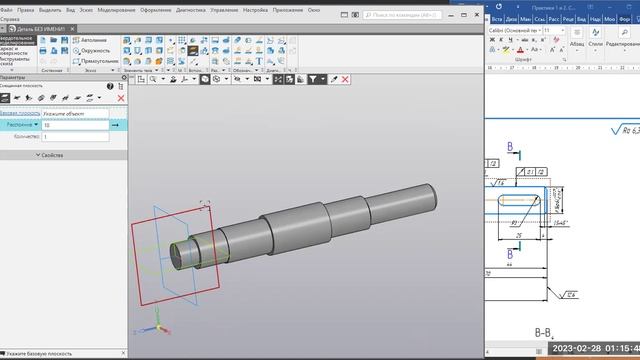Toggle superscript formatting in Word

pyautogui.click(x=543, y=40)
